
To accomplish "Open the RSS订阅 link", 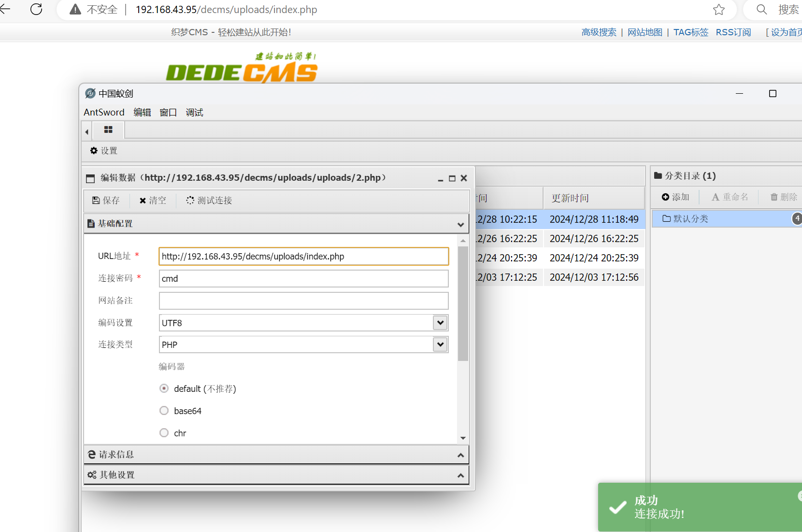I will click(733, 32).
